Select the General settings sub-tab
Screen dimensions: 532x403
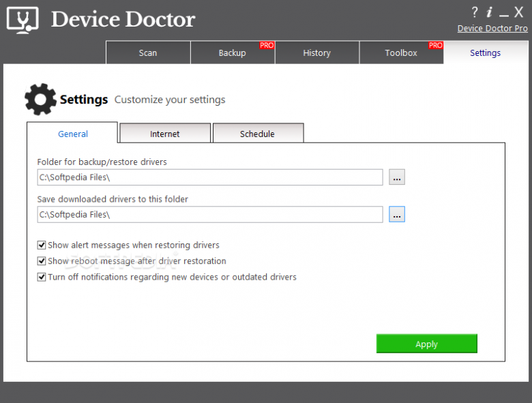tap(72, 134)
